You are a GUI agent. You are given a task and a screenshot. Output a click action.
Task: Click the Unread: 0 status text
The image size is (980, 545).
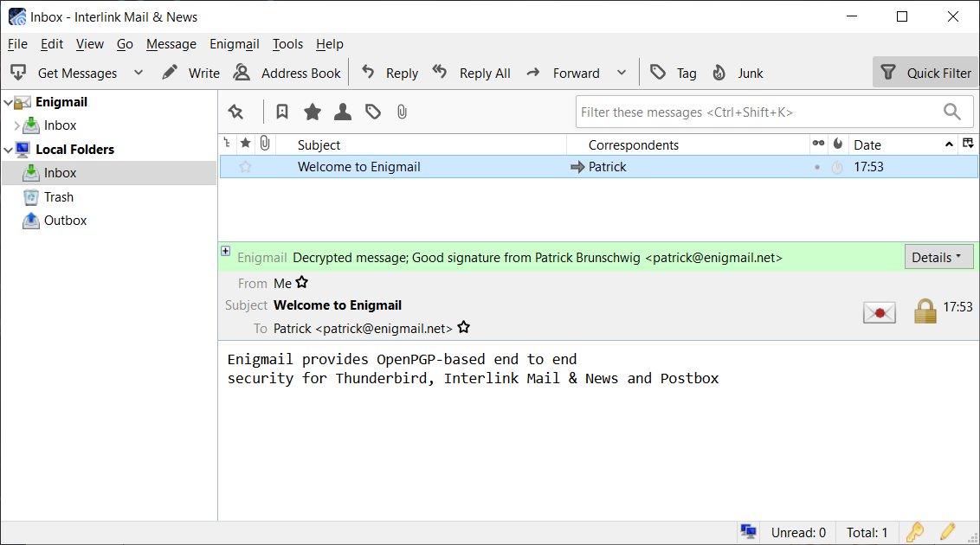pyautogui.click(x=798, y=533)
